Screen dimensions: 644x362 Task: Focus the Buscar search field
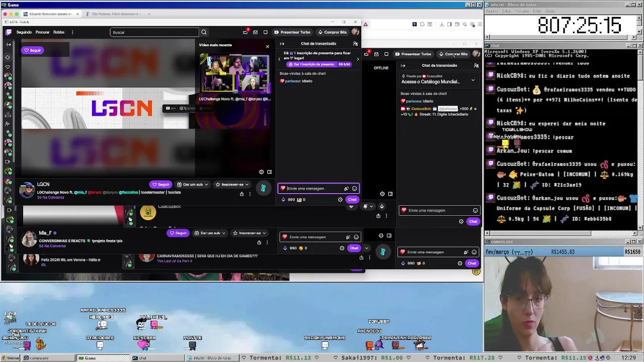[154, 32]
